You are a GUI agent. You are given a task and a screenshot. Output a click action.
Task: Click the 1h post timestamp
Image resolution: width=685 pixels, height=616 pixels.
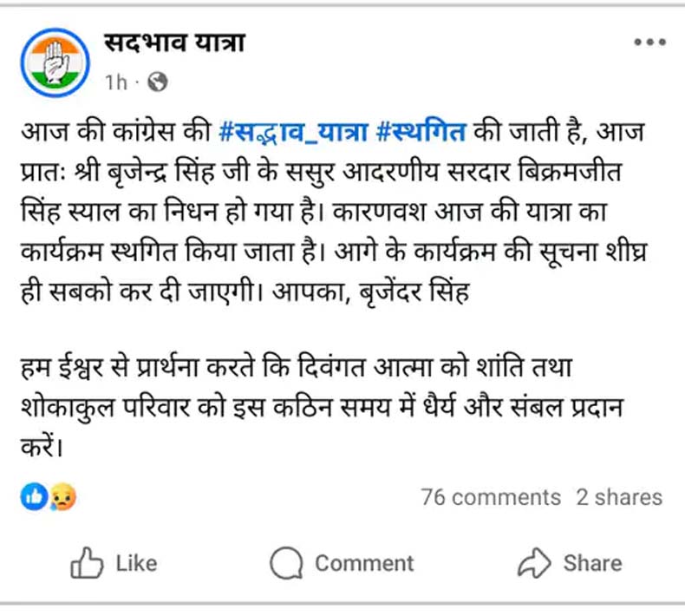(x=115, y=82)
